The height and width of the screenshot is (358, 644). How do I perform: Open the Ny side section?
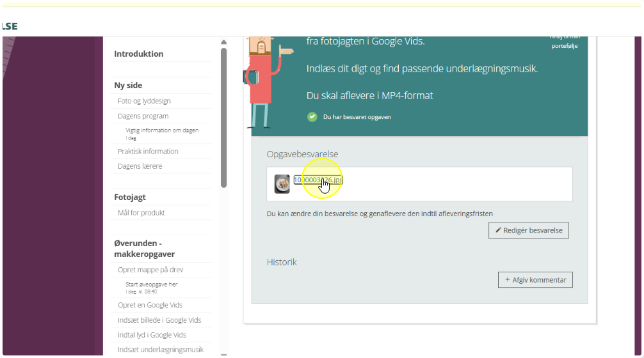[129, 86]
